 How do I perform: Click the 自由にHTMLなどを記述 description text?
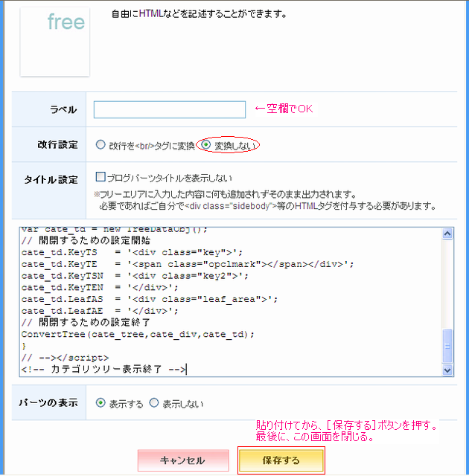click(199, 14)
